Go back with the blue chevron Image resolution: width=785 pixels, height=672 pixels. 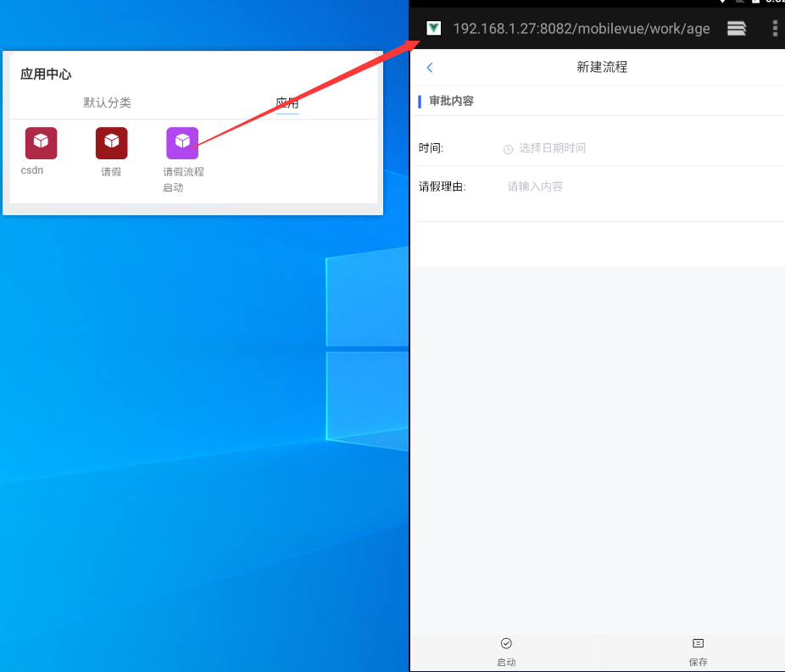click(x=430, y=68)
